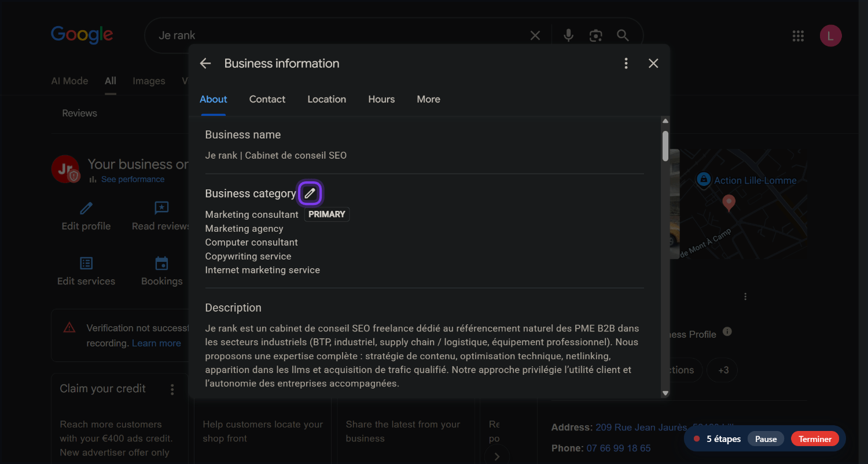Click the dialog scrollbar up arrow
This screenshot has height=464, width=868.
665,121
